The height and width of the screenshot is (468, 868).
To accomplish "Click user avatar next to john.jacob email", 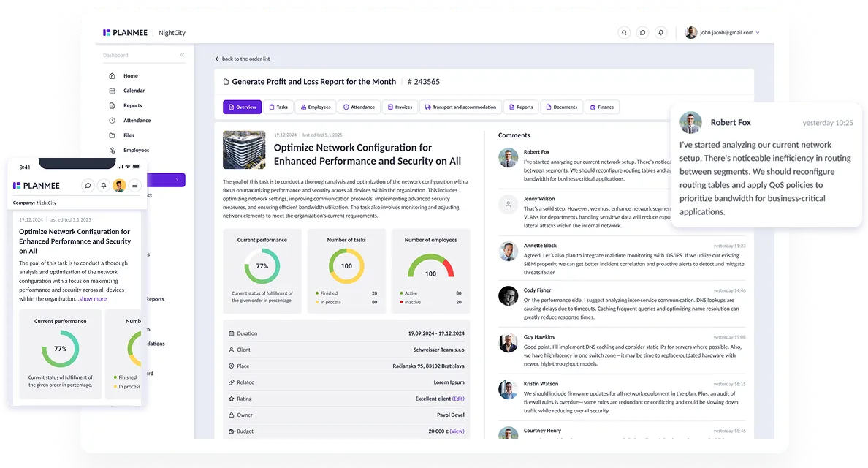I will (691, 33).
